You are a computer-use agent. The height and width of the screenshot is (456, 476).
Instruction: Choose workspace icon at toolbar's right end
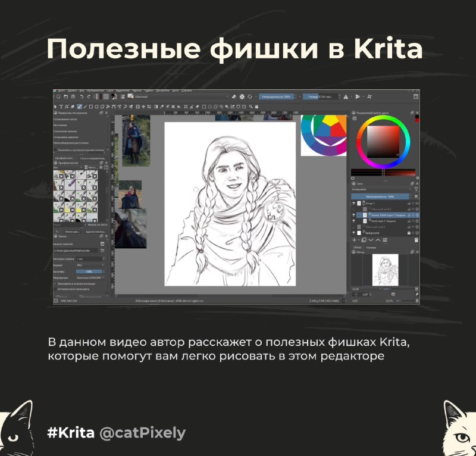pos(416,96)
